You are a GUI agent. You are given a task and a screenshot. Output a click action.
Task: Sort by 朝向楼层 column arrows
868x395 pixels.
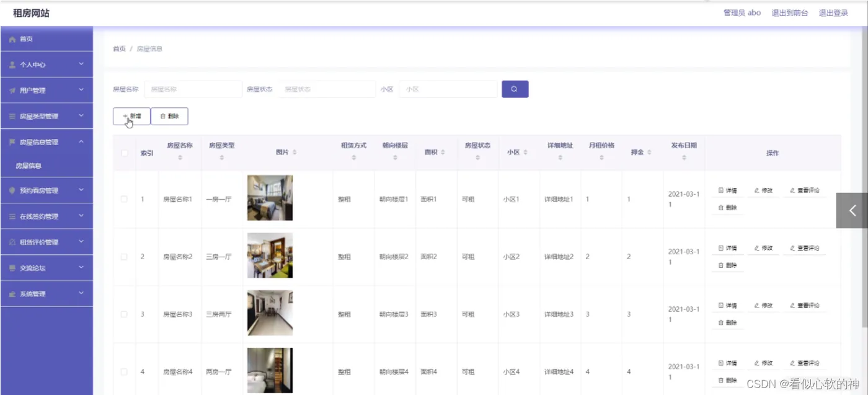[395, 158]
